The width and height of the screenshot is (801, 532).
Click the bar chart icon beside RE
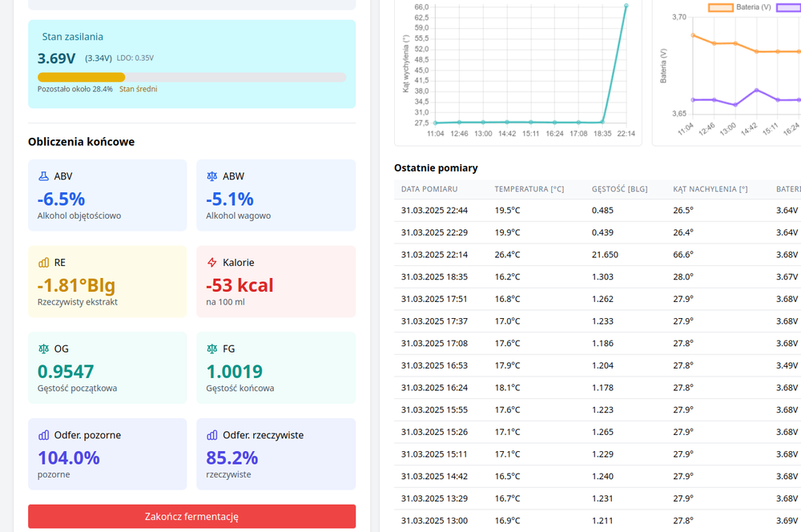[43, 263]
